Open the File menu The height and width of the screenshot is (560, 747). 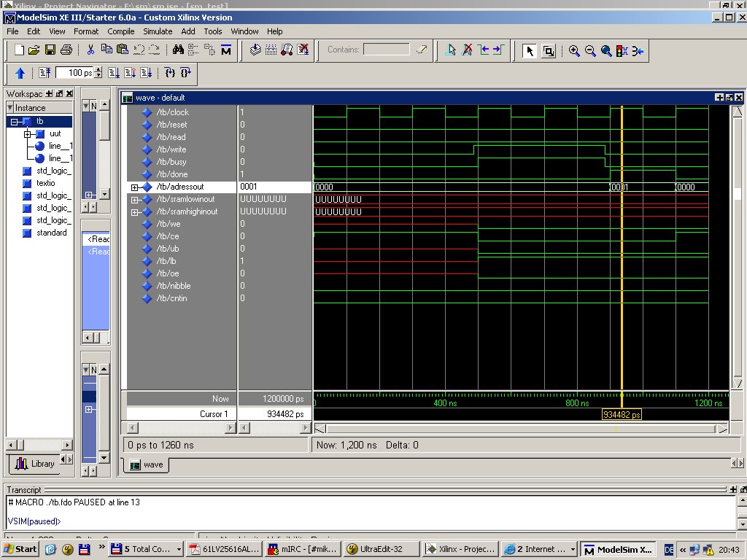[13, 31]
